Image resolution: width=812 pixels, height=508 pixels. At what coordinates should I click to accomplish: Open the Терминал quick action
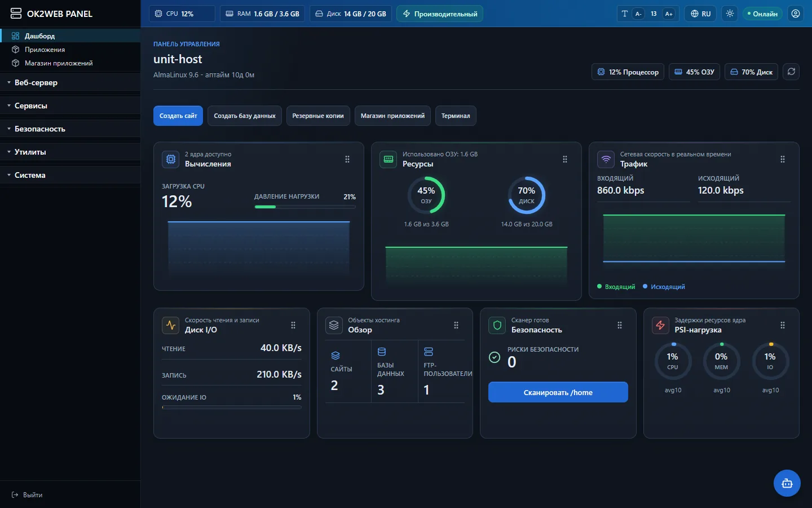tap(456, 116)
